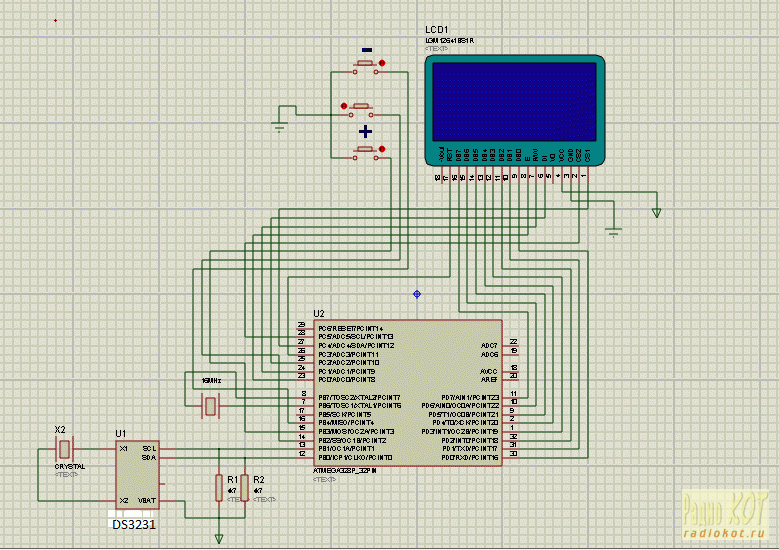
Task: Click PB7/TOSC2/XTAL2/PCINT7 pin label
Action: pyautogui.click(x=359, y=397)
